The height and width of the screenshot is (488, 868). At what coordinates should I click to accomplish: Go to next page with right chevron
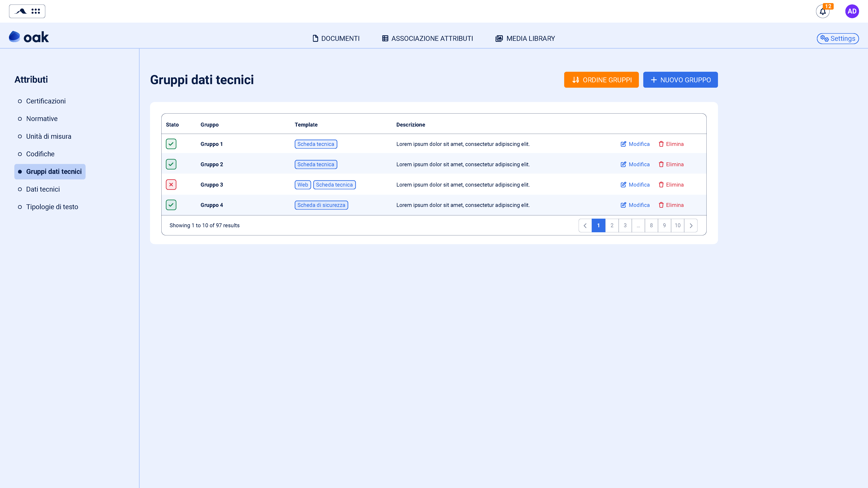point(691,226)
